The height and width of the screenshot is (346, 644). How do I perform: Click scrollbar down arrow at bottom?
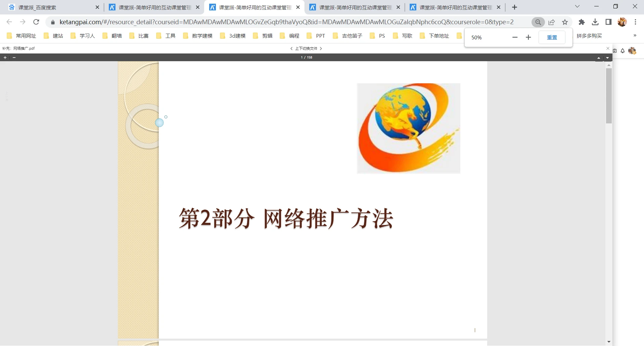tap(609, 342)
